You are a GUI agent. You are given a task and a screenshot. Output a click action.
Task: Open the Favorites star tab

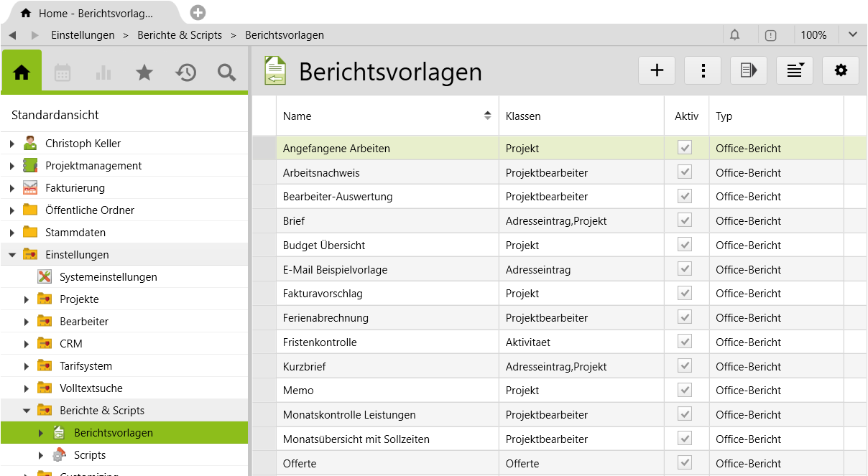[x=144, y=72]
